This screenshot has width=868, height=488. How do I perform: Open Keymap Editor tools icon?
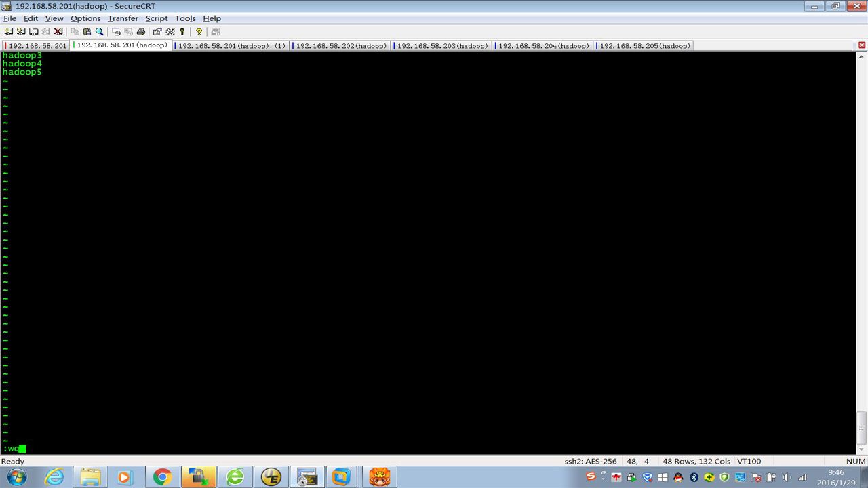click(170, 32)
